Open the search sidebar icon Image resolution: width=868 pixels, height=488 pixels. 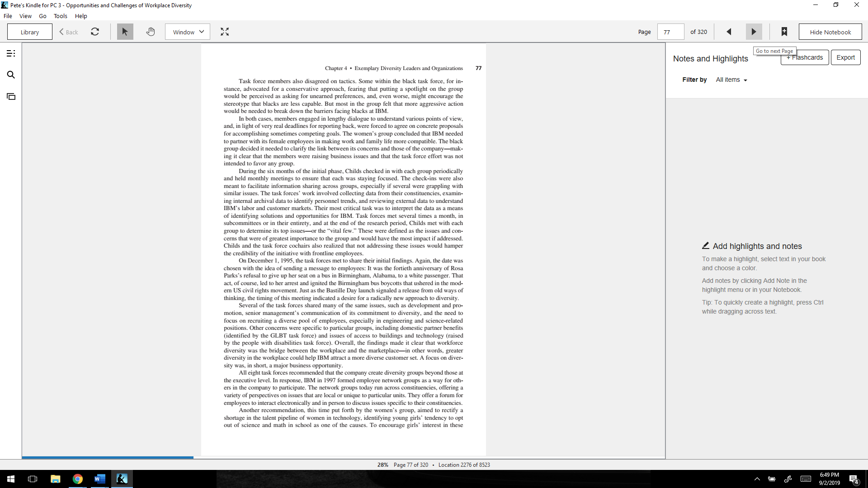[11, 75]
